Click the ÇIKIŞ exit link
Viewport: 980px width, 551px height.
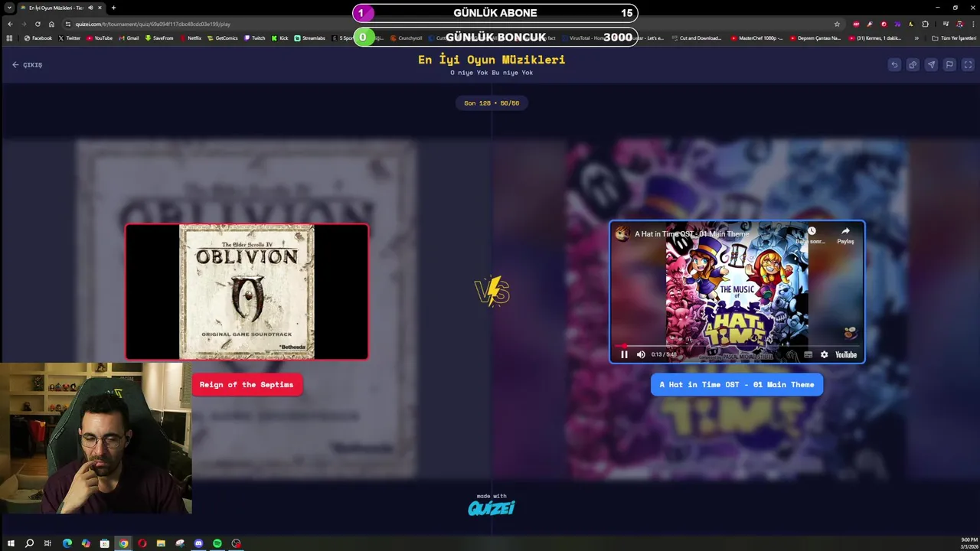point(27,65)
